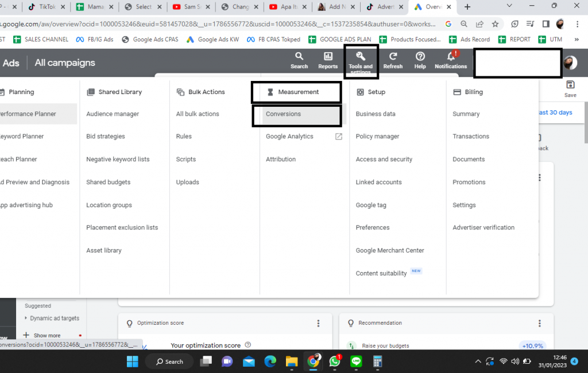
Task: Open the LINE app from the taskbar
Action: point(356,362)
